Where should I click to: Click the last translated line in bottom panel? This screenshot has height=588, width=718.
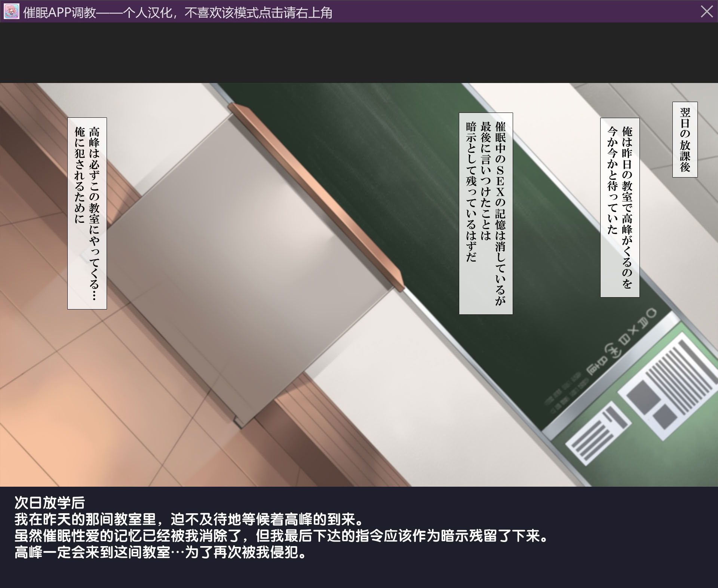160,552
